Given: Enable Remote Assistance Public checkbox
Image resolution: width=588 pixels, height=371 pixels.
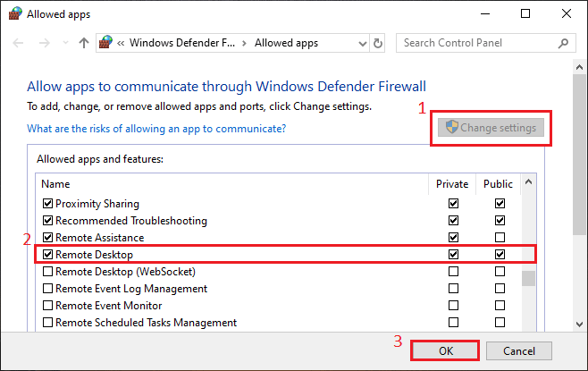Looking at the screenshot, I should click(x=500, y=238).
